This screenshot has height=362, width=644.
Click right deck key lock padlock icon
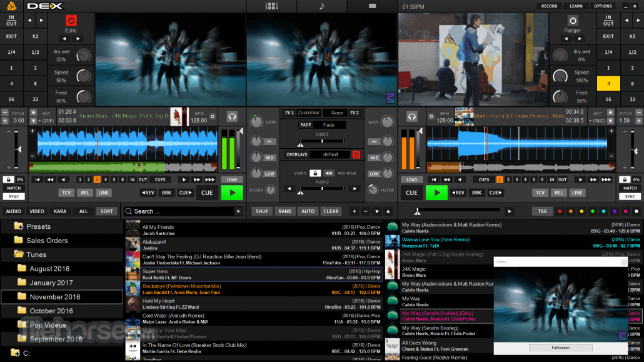point(624,179)
